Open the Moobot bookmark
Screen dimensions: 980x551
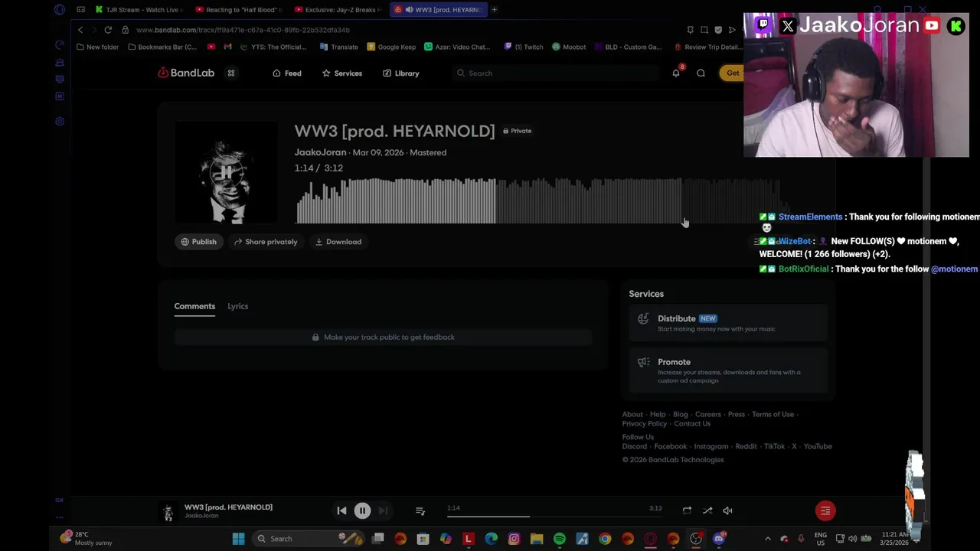pos(569,47)
